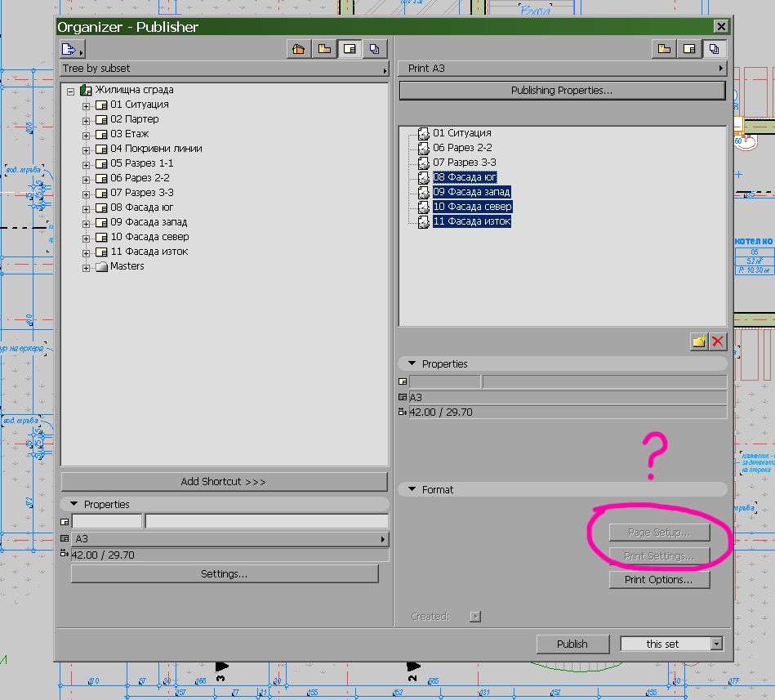Viewport: 775px width, 700px height.
Task: Open the Print A3 publisher set dropdown
Action: (x=563, y=69)
